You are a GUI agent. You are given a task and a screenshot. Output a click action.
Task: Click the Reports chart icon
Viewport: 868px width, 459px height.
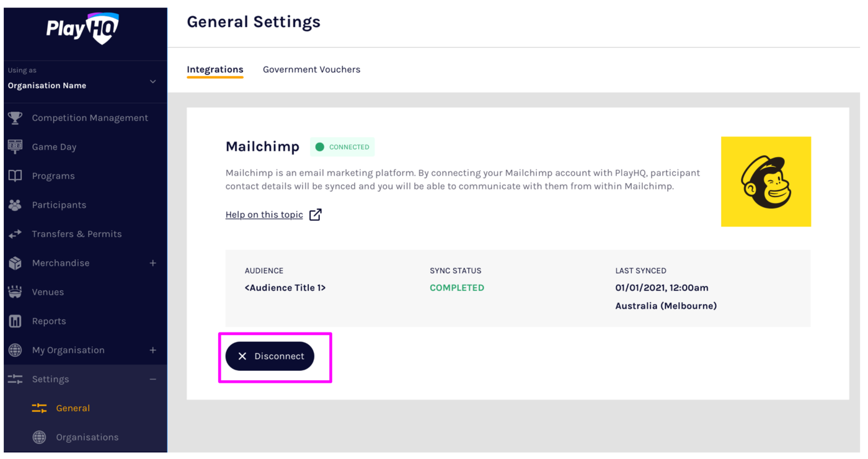coord(15,321)
